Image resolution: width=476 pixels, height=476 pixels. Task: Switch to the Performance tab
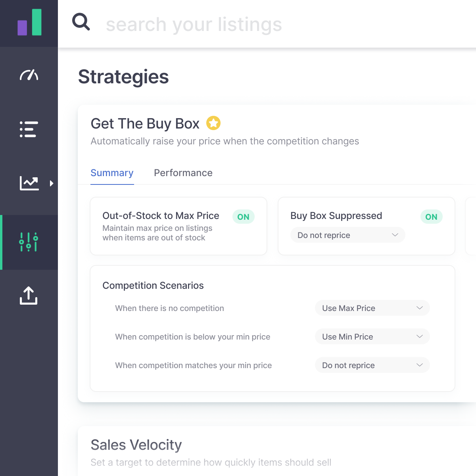[x=183, y=173]
